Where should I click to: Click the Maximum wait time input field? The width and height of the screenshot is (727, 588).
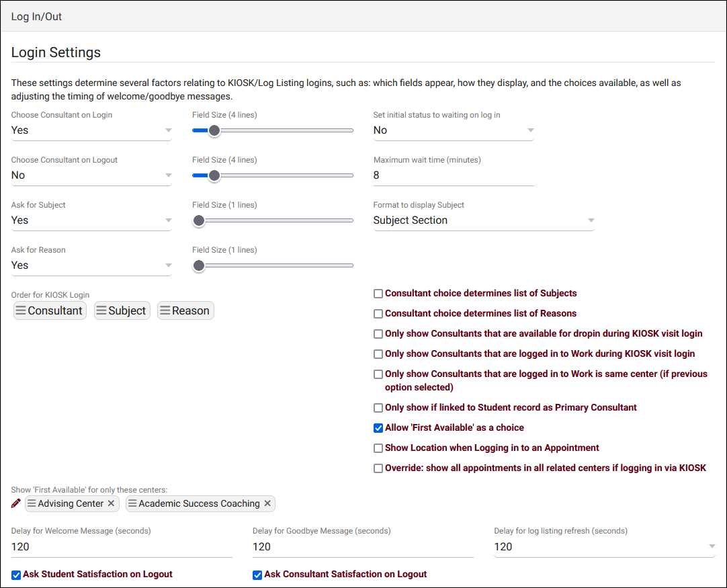coord(454,175)
